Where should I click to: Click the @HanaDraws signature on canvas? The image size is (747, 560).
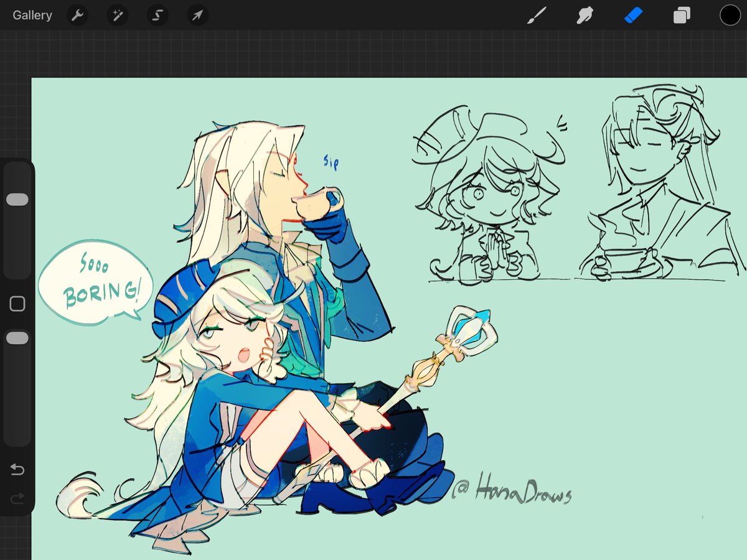[x=511, y=492]
